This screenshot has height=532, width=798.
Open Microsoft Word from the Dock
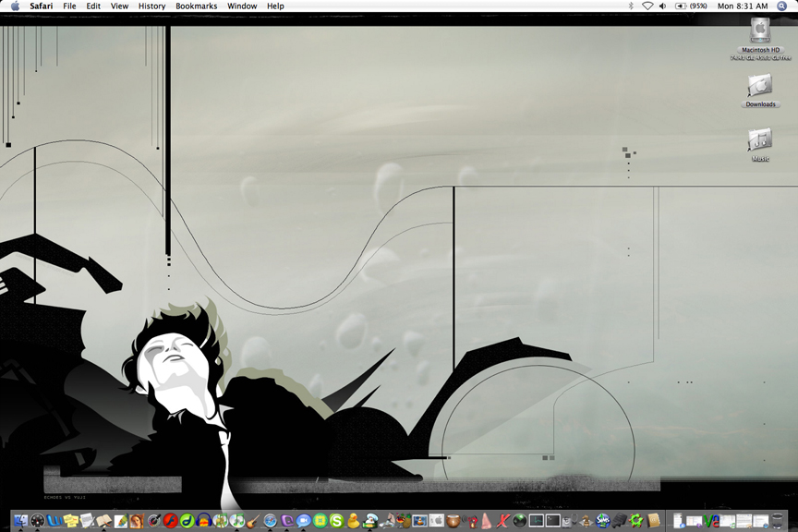54,521
